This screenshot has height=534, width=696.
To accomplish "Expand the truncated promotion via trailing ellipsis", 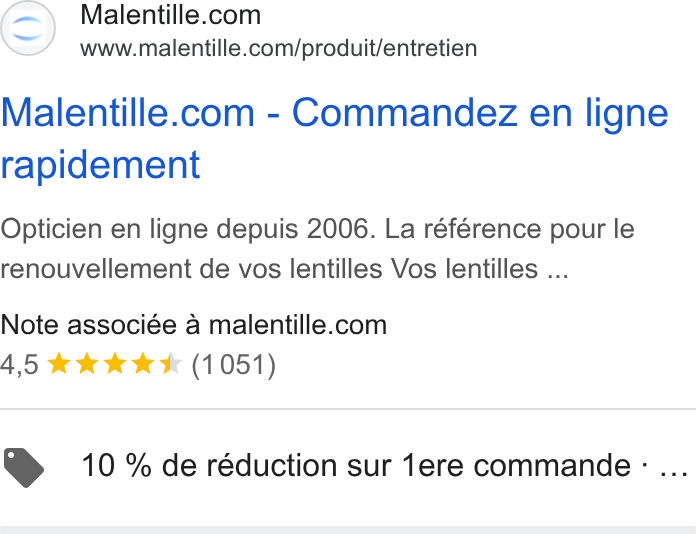I will (674, 467).
